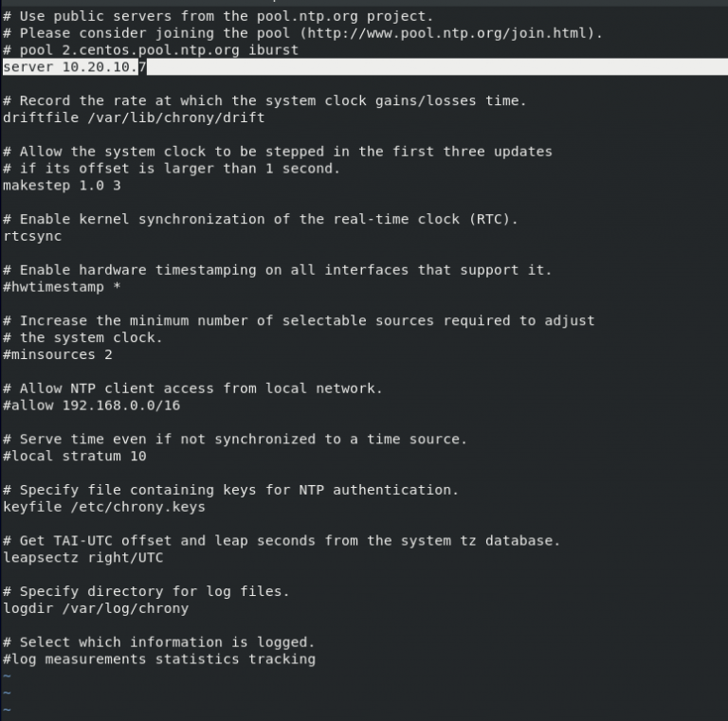Viewport: 728px width, 721px height.
Task: Click the comment about NTP authentication keys
Action: click(x=230, y=490)
